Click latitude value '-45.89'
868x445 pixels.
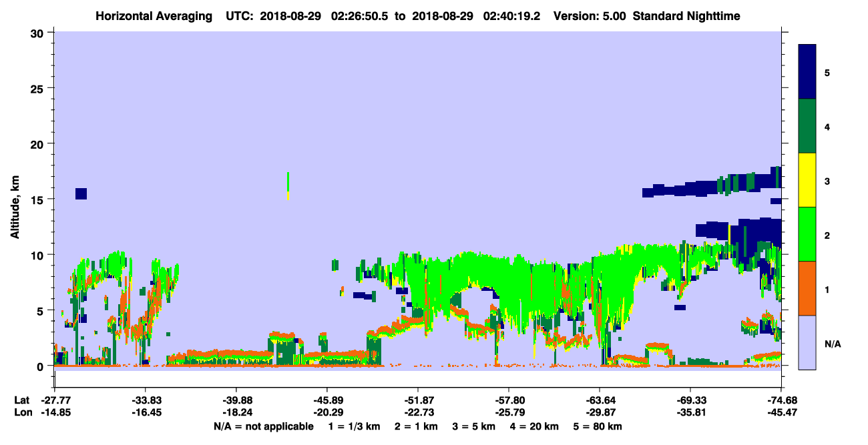(x=327, y=400)
